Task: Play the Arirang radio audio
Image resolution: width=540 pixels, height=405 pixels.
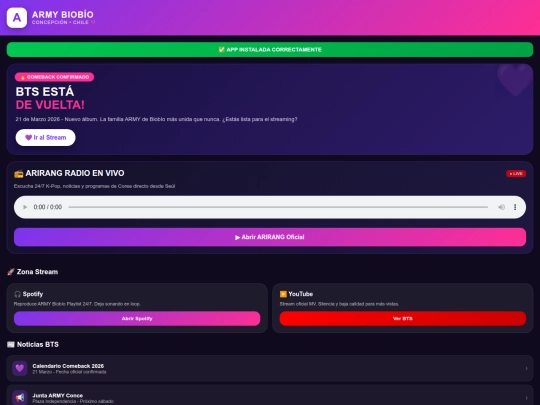Action: pyautogui.click(x=25, y=207)
